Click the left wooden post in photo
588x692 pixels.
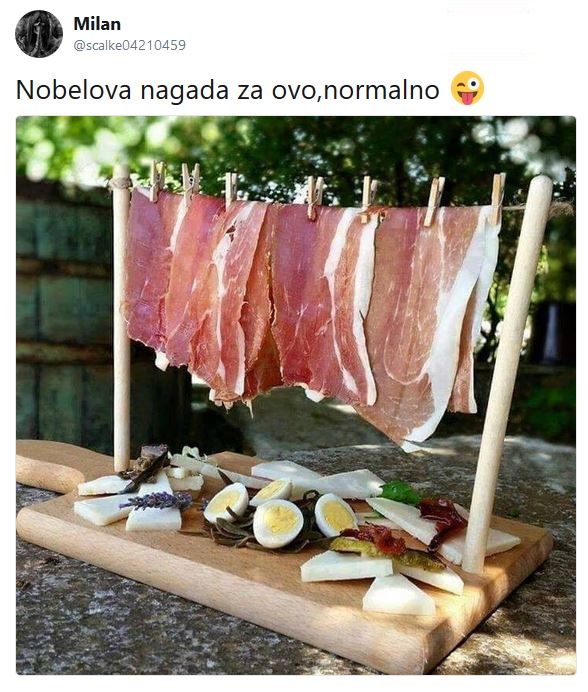[121, 318]
